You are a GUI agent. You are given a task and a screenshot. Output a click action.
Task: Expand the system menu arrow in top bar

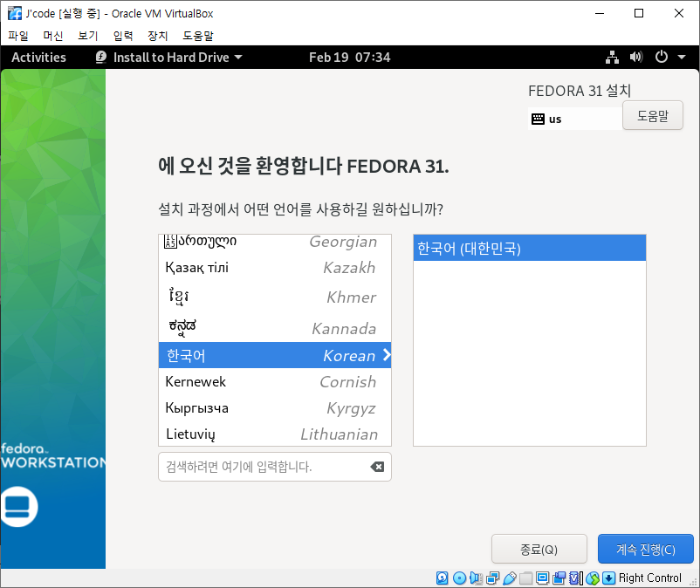[682, 57]
